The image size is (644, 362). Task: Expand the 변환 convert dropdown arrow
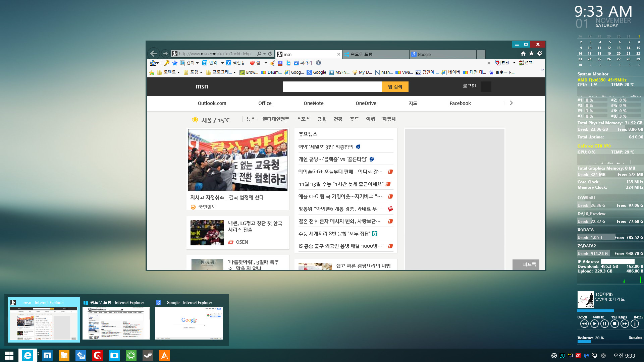click(514, 63)
